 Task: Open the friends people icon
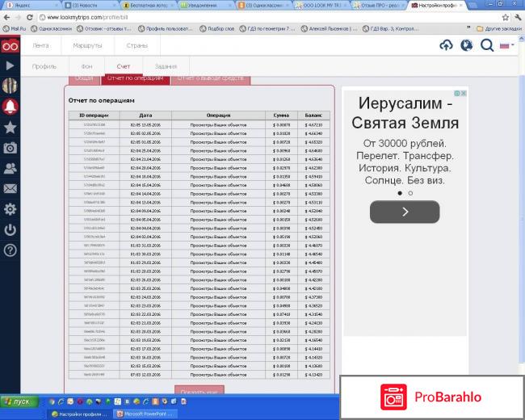(10, 168)
